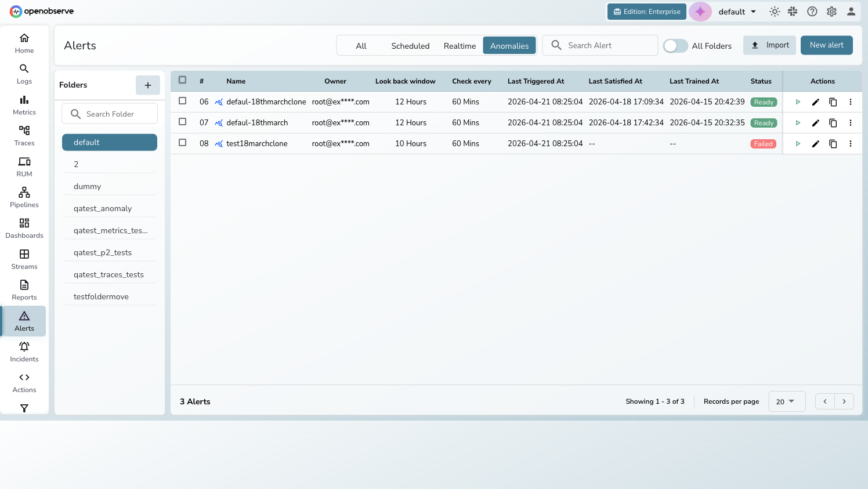Screen dimensions: 868x489
Task: Open the Records per page dropdown
Action: [787, 401]
